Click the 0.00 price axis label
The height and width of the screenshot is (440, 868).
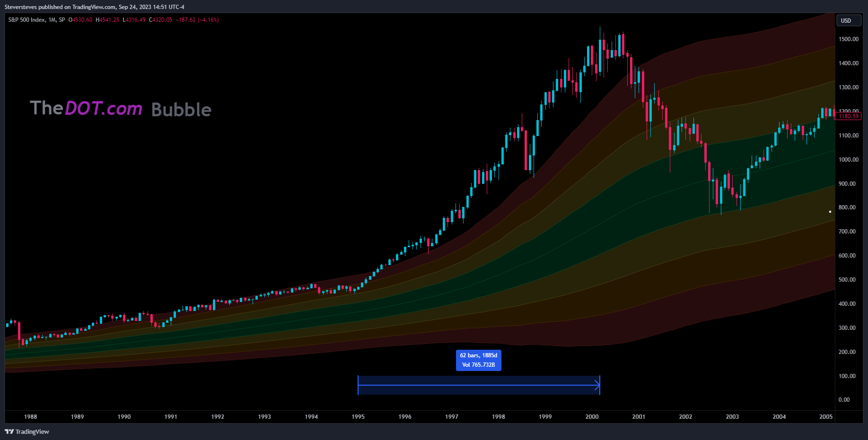(x=844, y=400)
